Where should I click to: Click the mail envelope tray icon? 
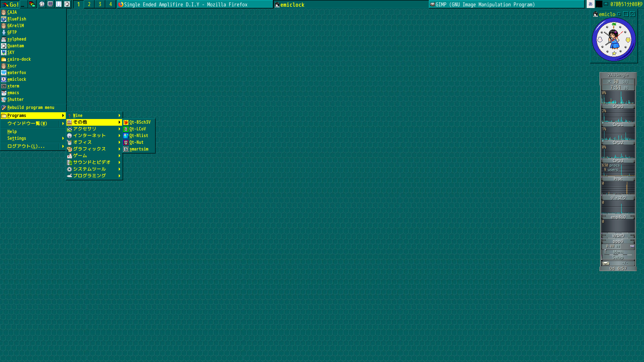[606, 4]
